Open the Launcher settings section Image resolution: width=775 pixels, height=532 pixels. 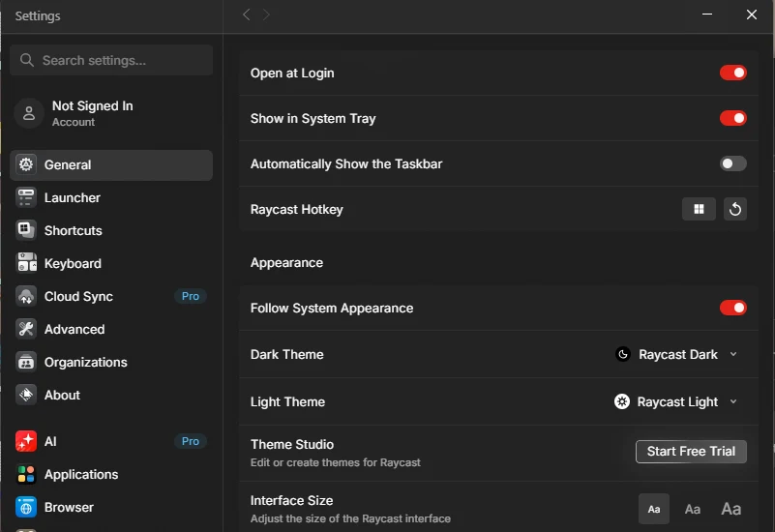(111, 197)
